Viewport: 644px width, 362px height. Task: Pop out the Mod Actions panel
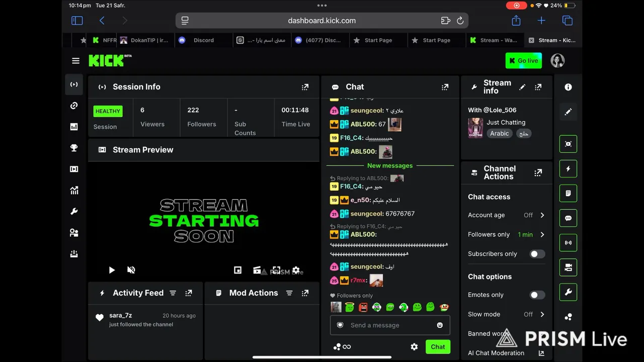tap(305, 293)
